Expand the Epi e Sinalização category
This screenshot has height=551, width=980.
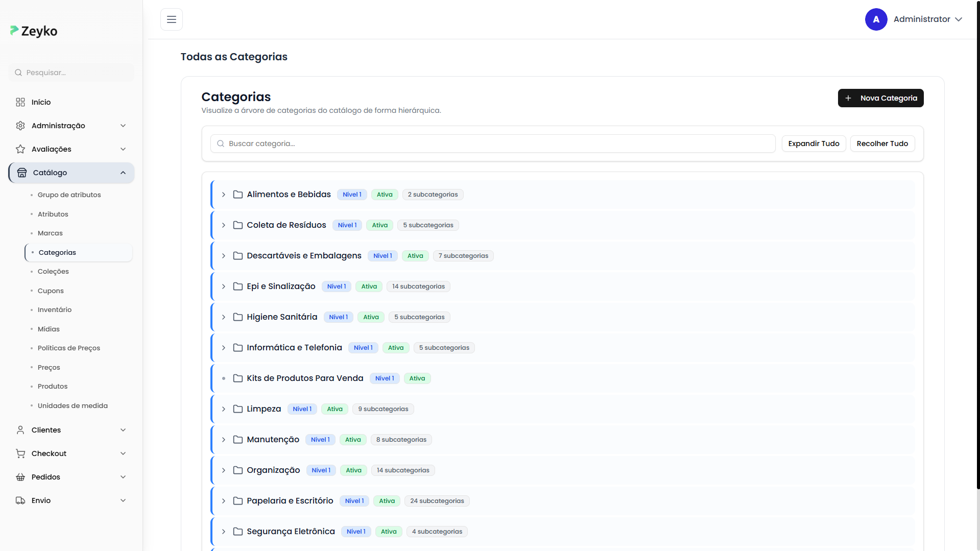point(224,286)
